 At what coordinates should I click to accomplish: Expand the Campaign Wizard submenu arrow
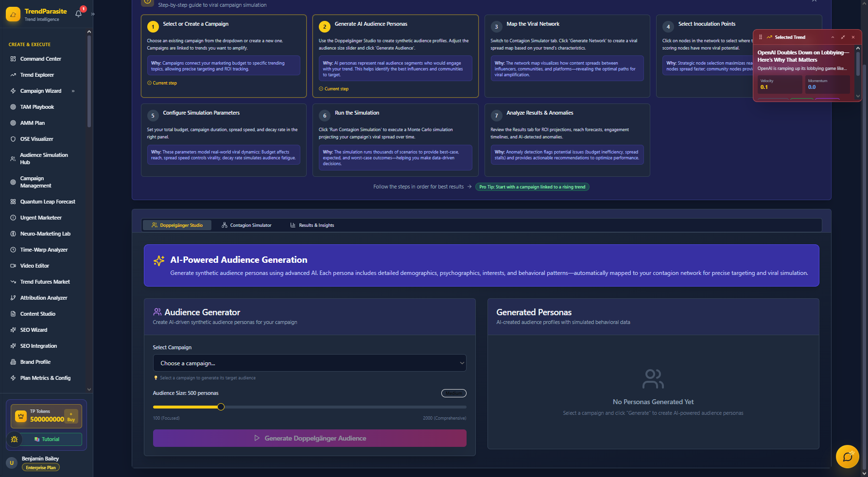click(73, 91)
